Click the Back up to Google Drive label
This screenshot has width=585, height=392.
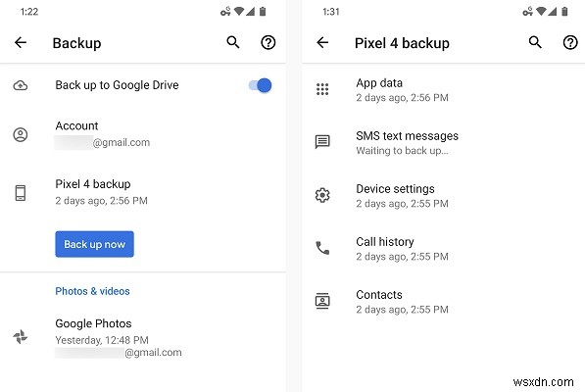pyautogui.click(x=117, y=85)
